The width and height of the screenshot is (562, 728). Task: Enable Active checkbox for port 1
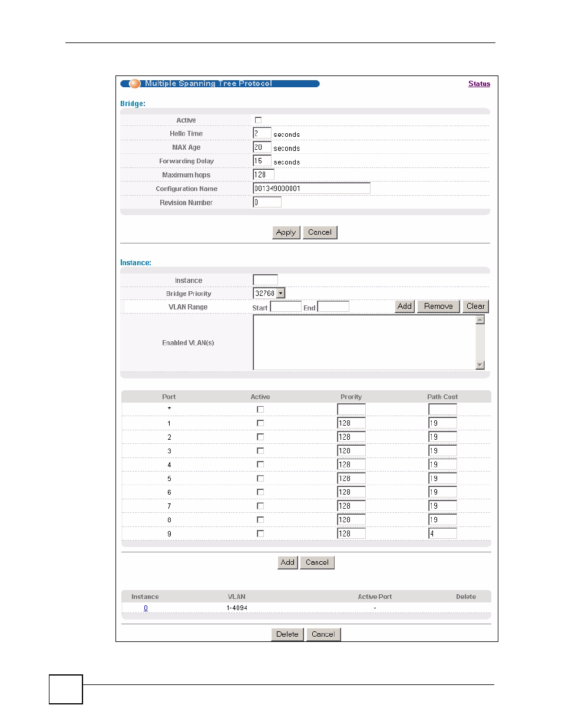(260, 423)
